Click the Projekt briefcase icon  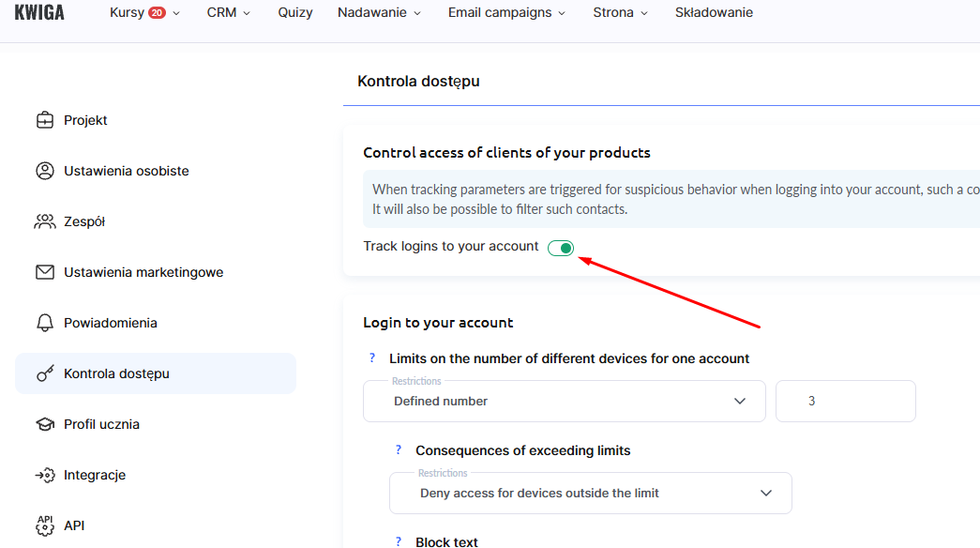click(44, 120)
